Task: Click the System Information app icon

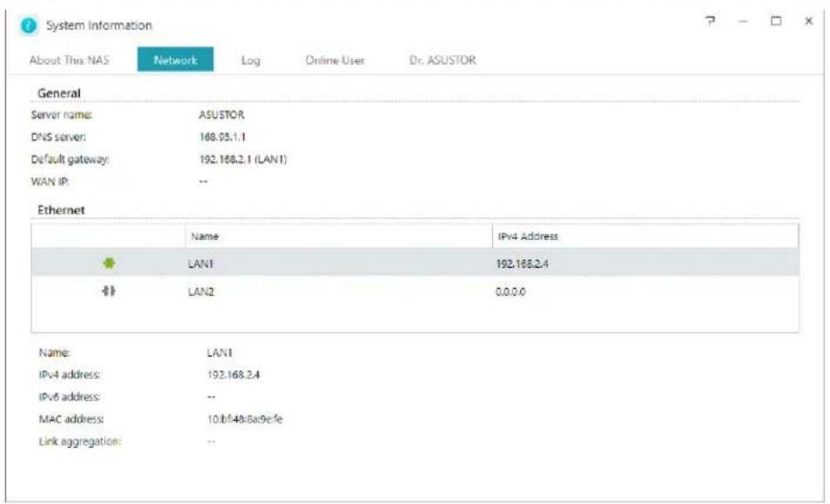Action: point(29,24)
